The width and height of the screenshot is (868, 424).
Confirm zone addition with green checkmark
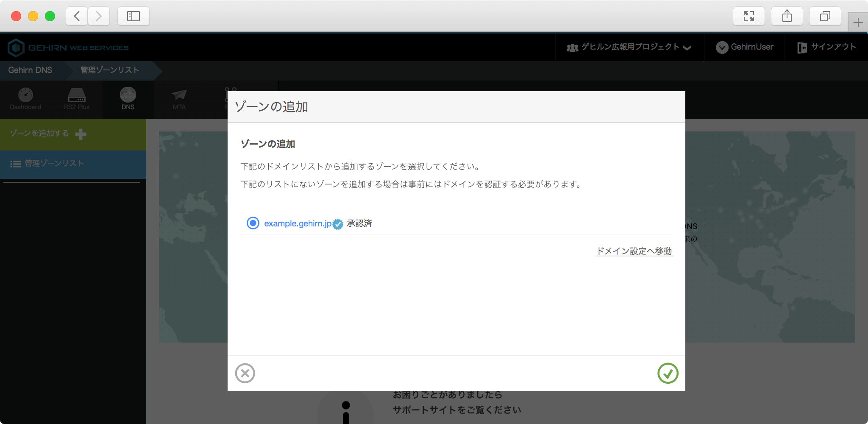click(668, 373)
